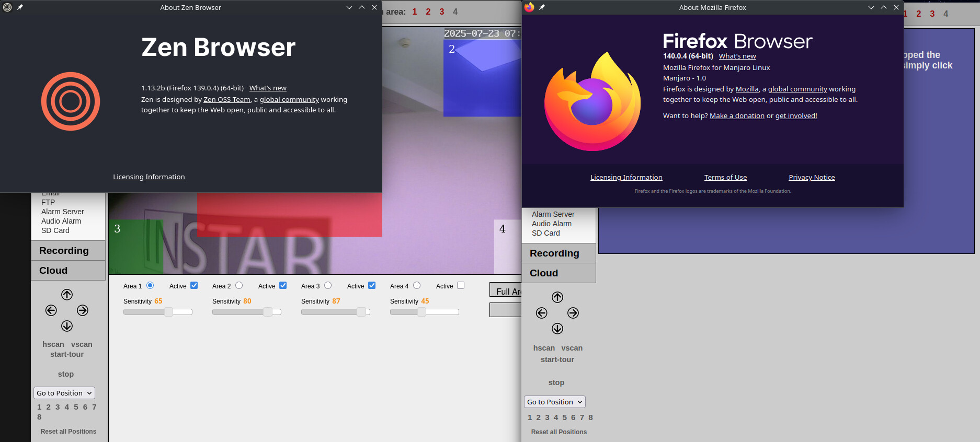980x442 pixels.
Task: Open Audio Alarm in right Firefox sidebar
Action: tap(552, 224)
